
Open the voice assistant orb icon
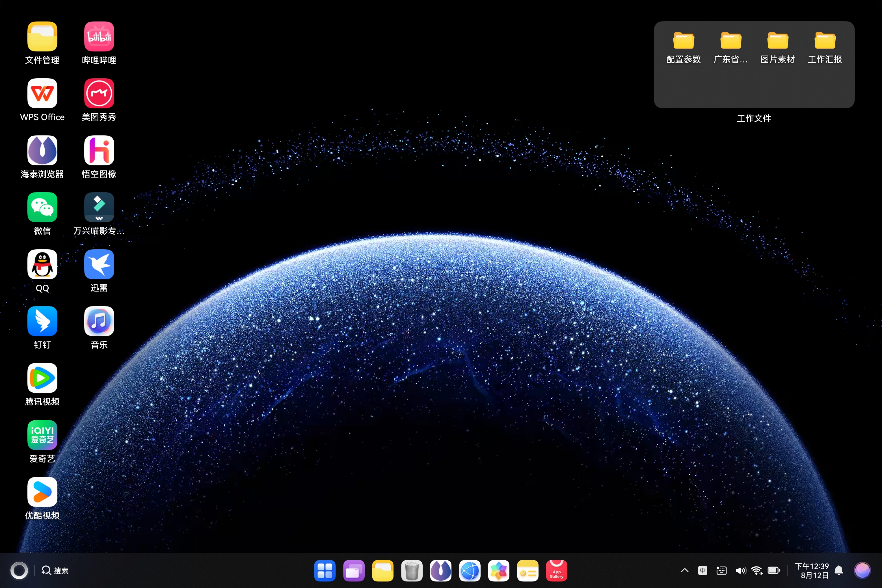[862, 571]
